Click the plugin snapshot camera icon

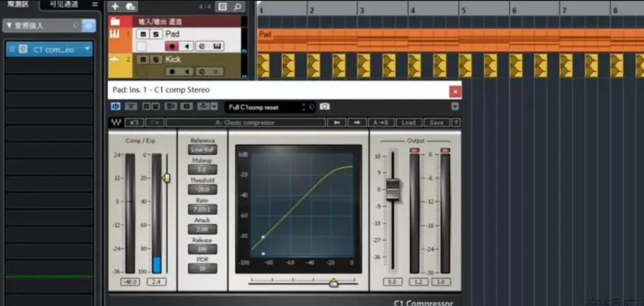pyautogui.click(x=325, y=107)
